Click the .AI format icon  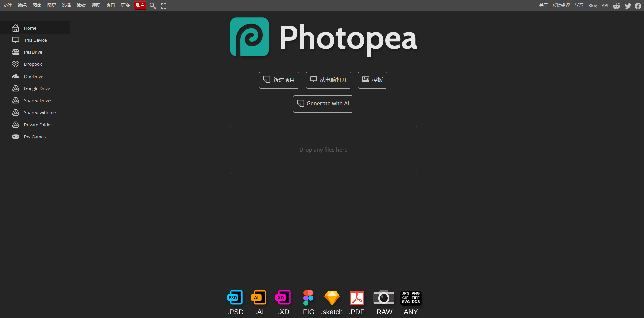[259, 298]
